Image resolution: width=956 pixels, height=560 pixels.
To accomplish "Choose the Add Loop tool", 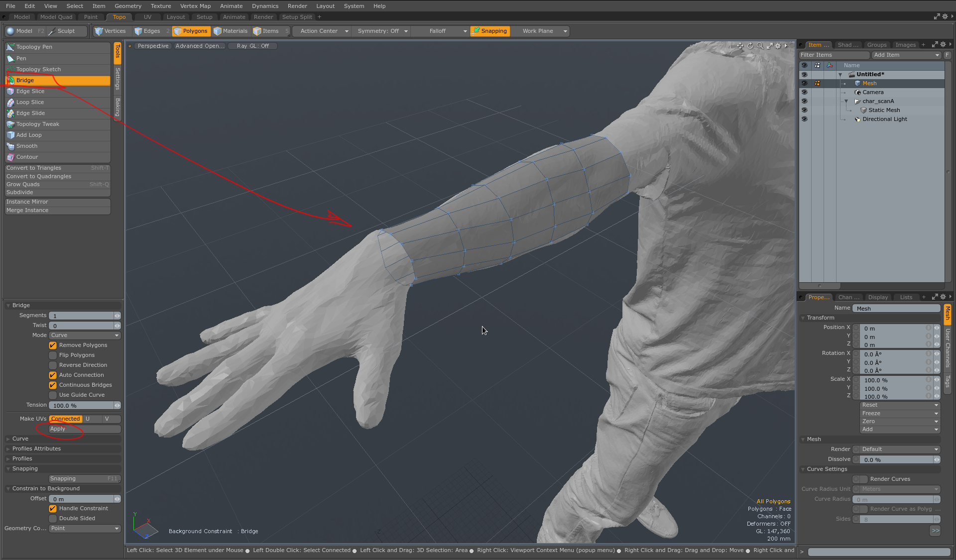I will [x=29, y=135].
